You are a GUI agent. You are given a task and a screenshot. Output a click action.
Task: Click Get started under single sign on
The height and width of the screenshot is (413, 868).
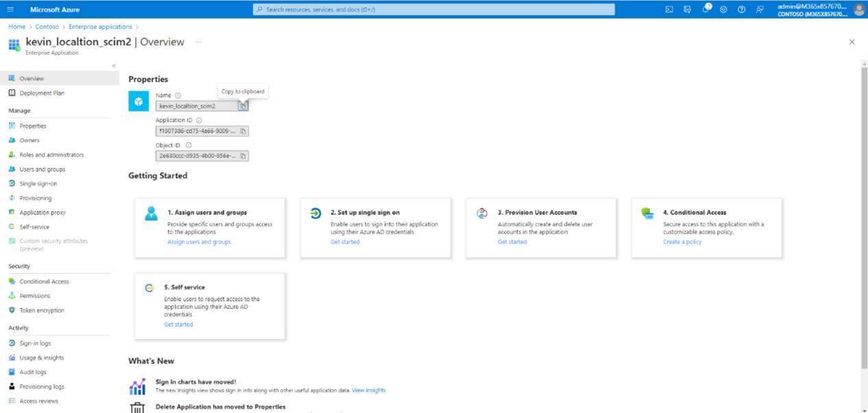345,242
